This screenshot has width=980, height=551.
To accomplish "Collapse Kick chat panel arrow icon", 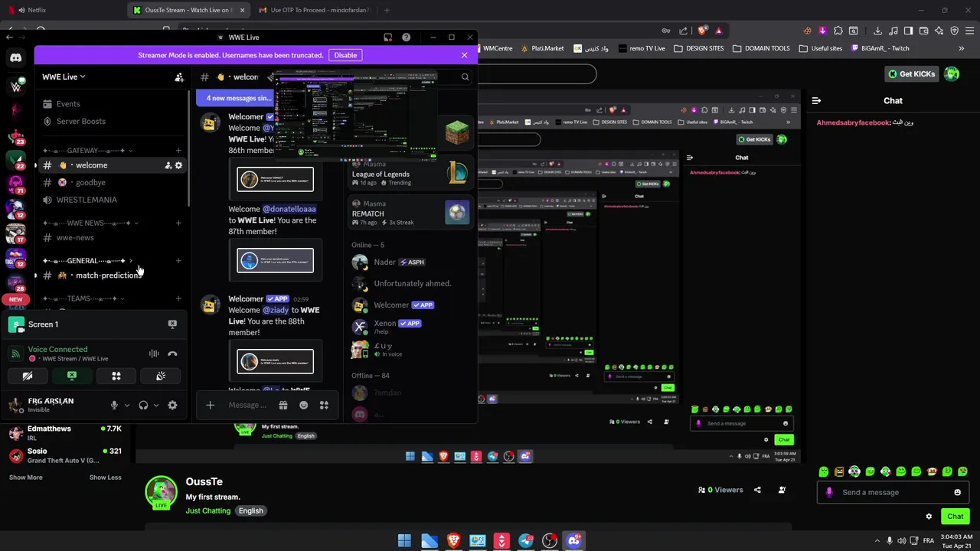I will click(816, 100).
